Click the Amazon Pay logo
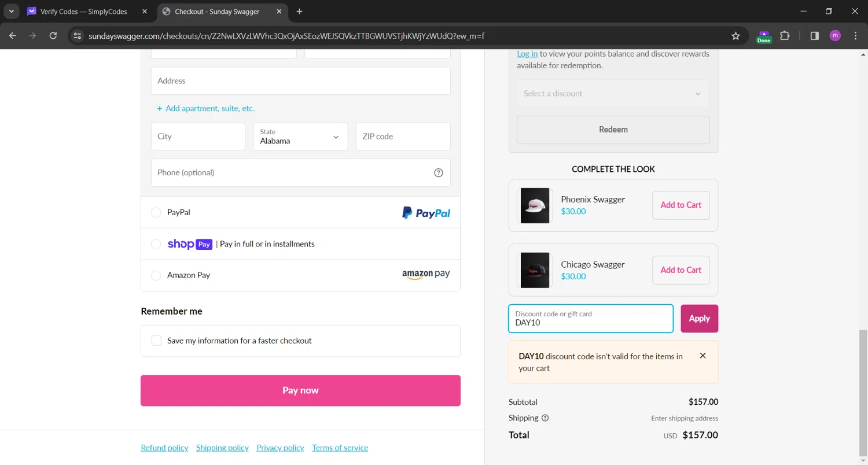The height and width of the screenshot is (465, 868). pyautogui.click(x=426, y=275)
